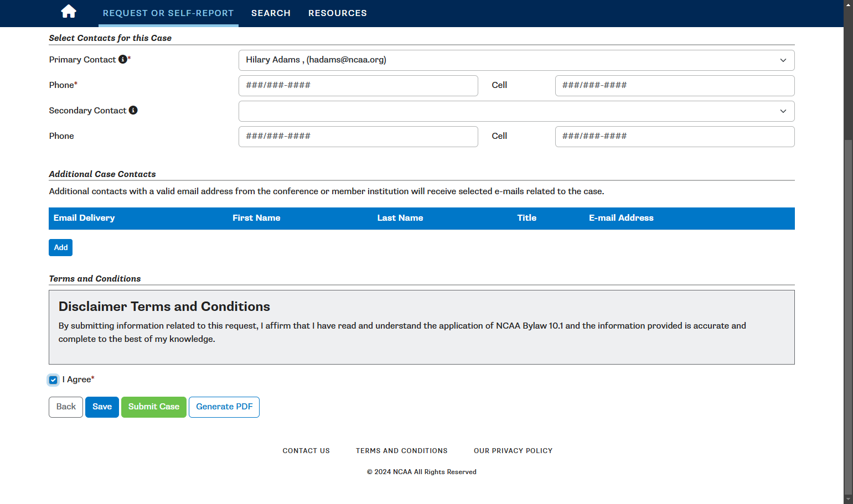The height and width of the screenshot is (504, 853).
Task: Open the Request or Self-Report tab
Action: [x=168, y=13]
